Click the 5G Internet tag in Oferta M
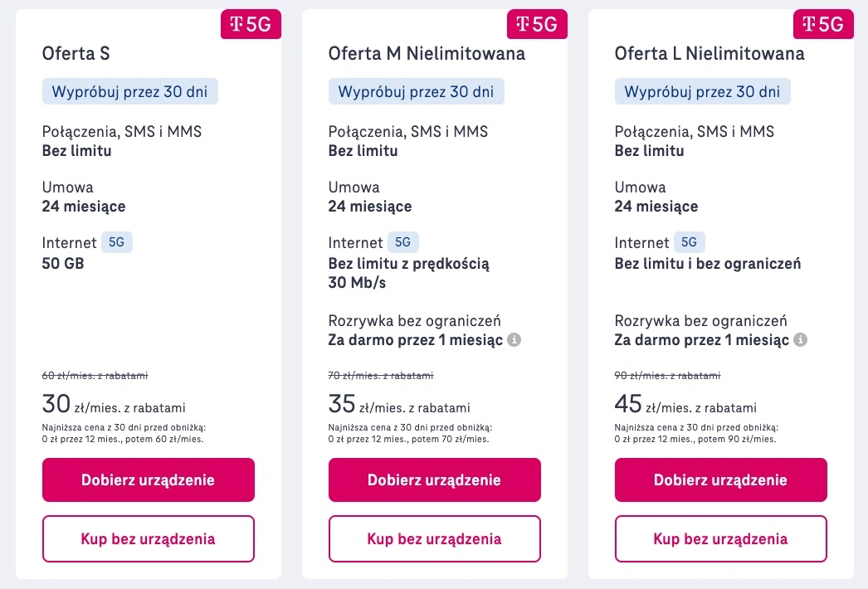 pyautogui.click(x=403, y=242)
